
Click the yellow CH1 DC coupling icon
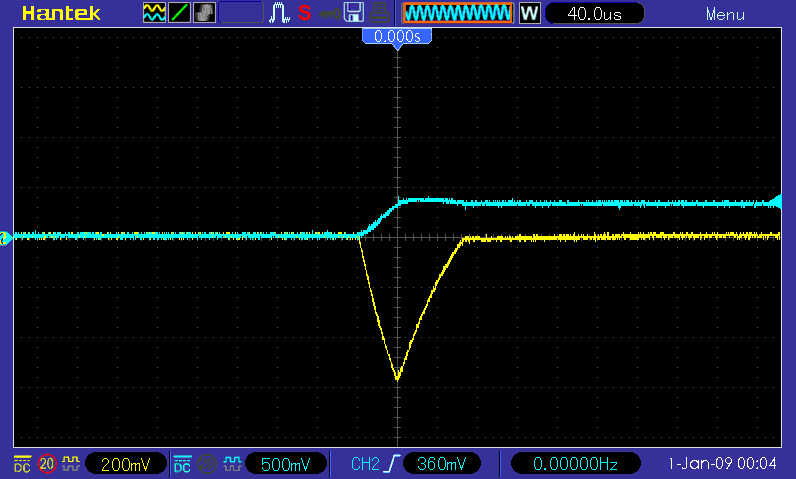[22, 464]
